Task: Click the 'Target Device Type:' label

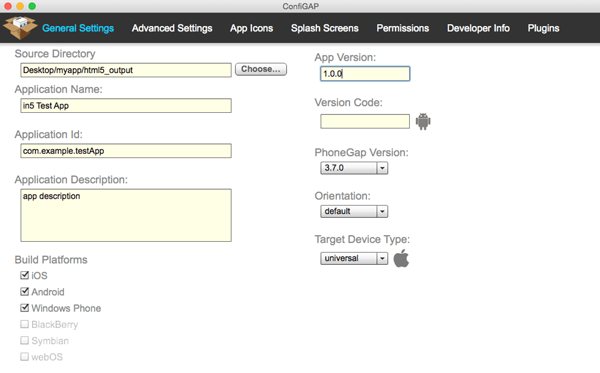Action: 362,239
